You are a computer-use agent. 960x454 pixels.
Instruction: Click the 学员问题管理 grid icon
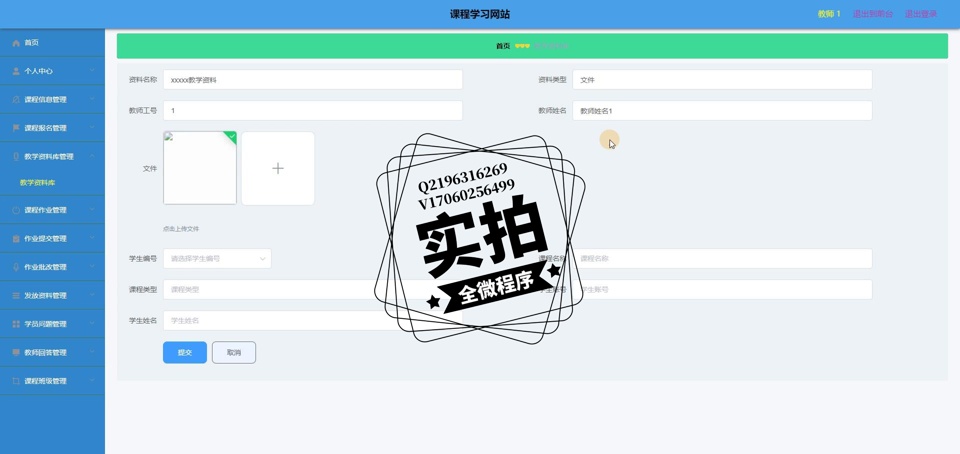coord(16,324)
